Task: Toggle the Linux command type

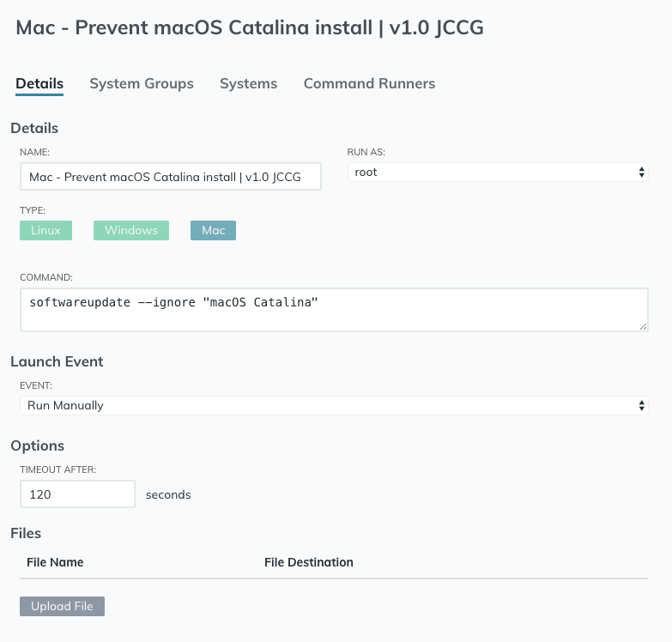Action: coord(45,230)
